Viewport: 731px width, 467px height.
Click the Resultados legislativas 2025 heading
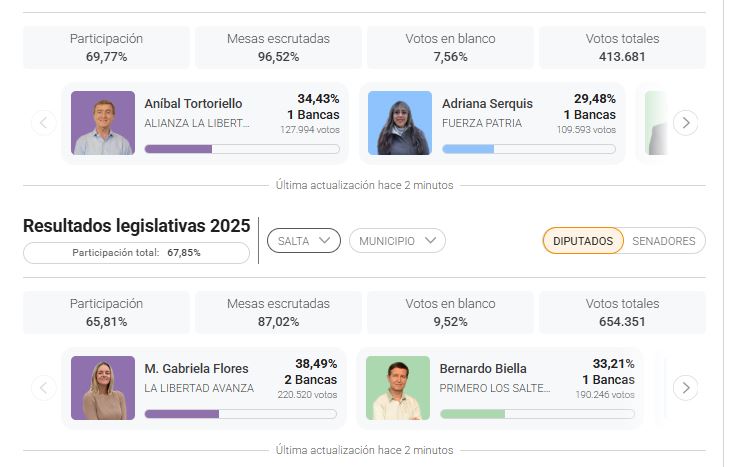coord(136,226)
